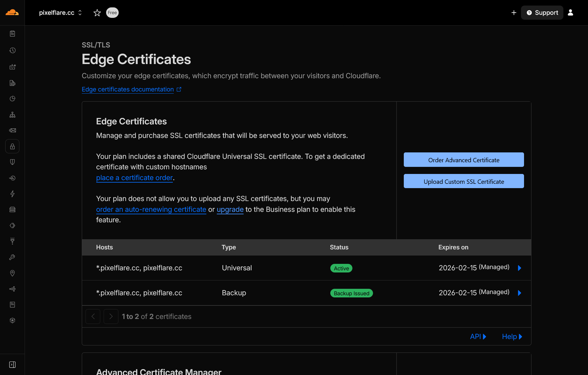Click Order Advanced Certificate

[463, 160]
